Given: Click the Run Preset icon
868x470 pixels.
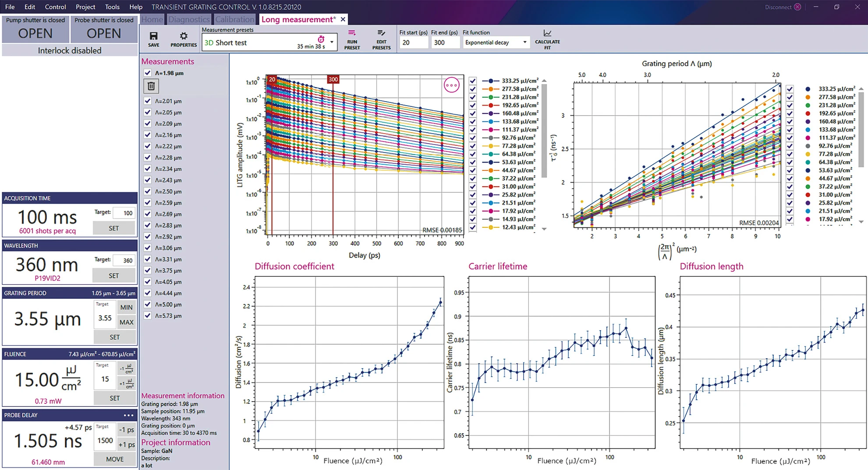Looking at the screenshot, I should (352, 33).
